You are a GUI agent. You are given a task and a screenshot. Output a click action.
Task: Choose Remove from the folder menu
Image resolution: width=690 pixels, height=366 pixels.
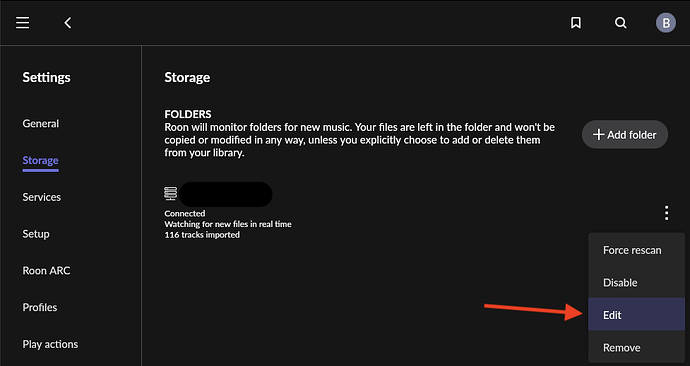pos(636,348)
